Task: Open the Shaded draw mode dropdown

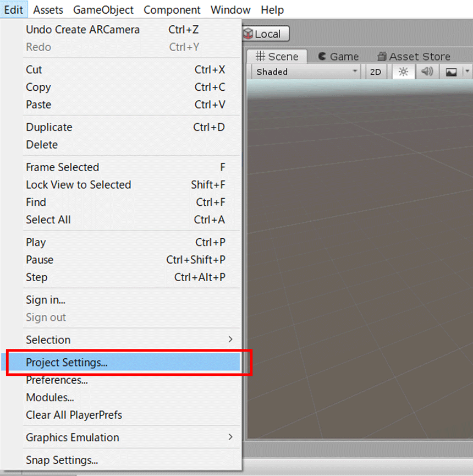Action: [x=306, y=72]
